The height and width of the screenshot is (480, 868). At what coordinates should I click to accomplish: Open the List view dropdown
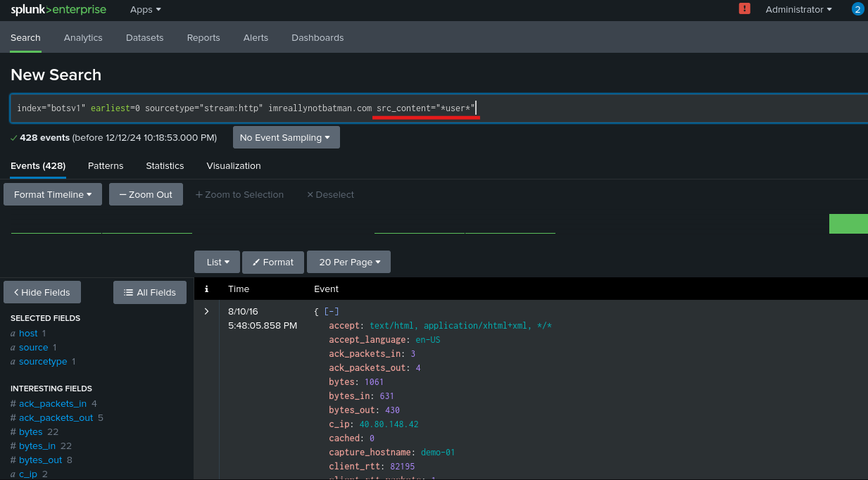218,262
